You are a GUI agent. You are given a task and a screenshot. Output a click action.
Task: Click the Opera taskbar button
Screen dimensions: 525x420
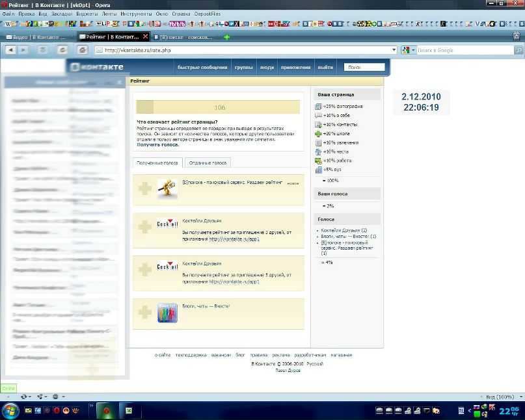pyautogui.click(x=106, y=411)
